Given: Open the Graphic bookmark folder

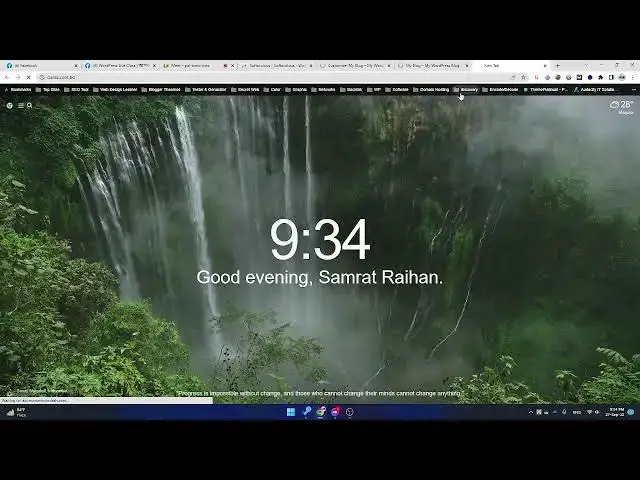Looking at the screenshot, I should (x=296, y=89).
